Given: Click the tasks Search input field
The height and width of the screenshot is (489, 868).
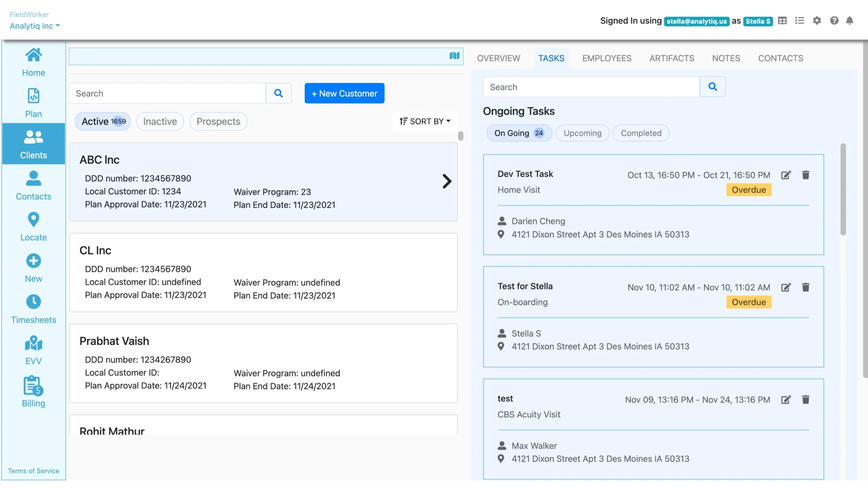Looking at the screenshot, I should [x=591, y=87].
